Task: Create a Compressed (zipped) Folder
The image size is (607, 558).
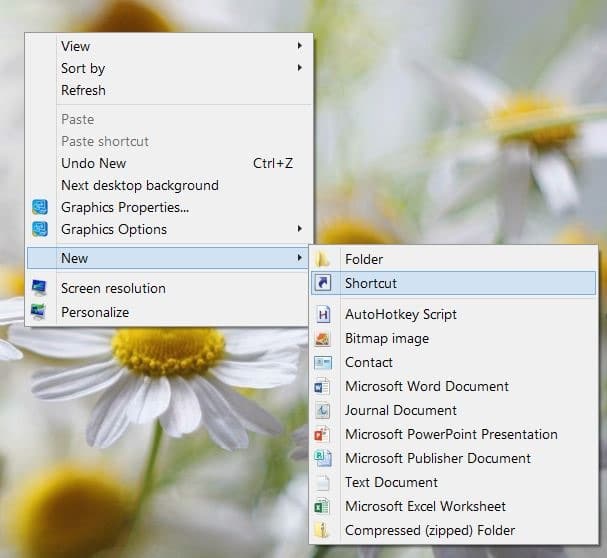Action: (x=454, y=531)
